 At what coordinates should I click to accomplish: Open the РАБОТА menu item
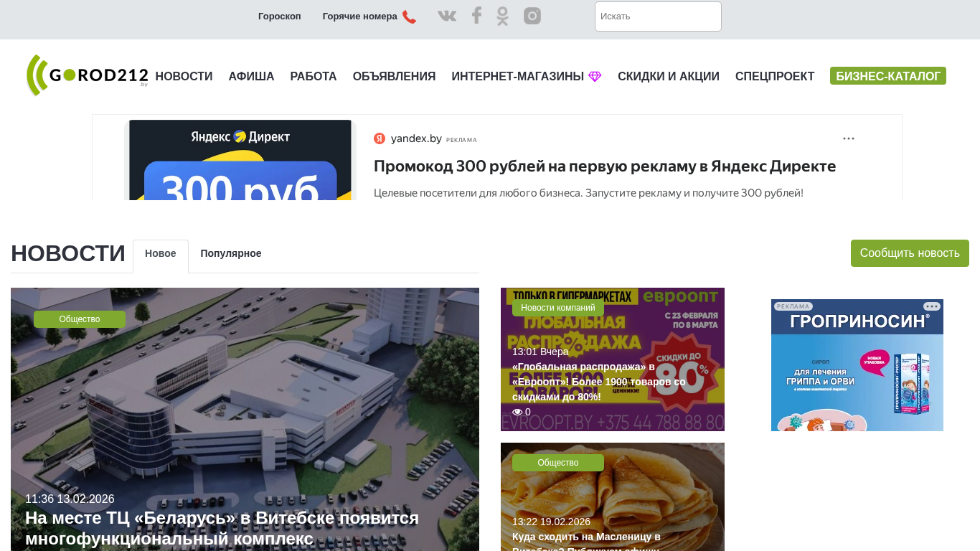(314, 77)
